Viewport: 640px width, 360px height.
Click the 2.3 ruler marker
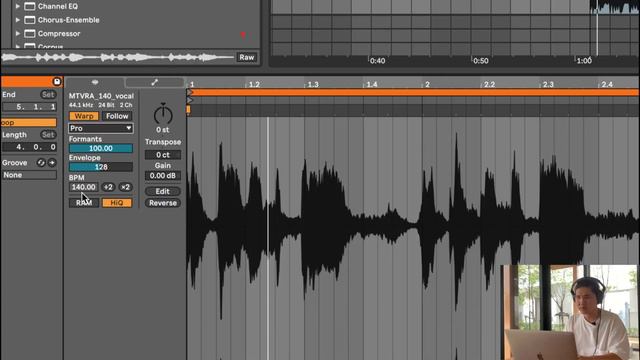[x=548, y=84]
